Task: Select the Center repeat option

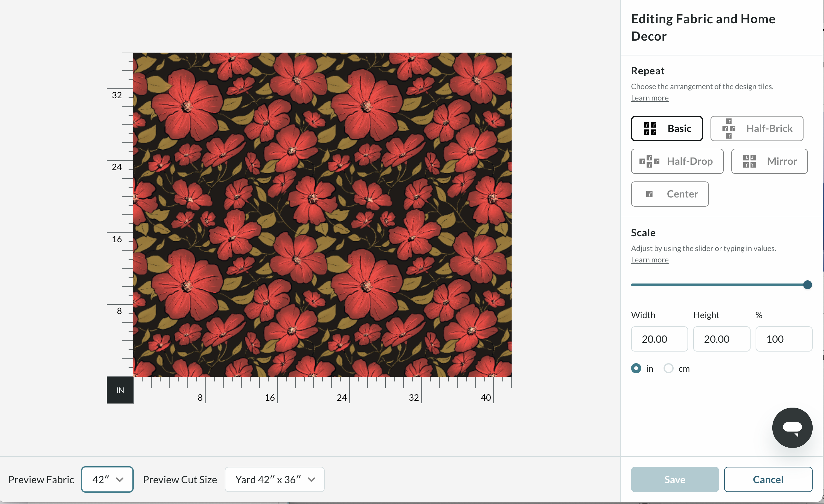Action: [670, 194]
